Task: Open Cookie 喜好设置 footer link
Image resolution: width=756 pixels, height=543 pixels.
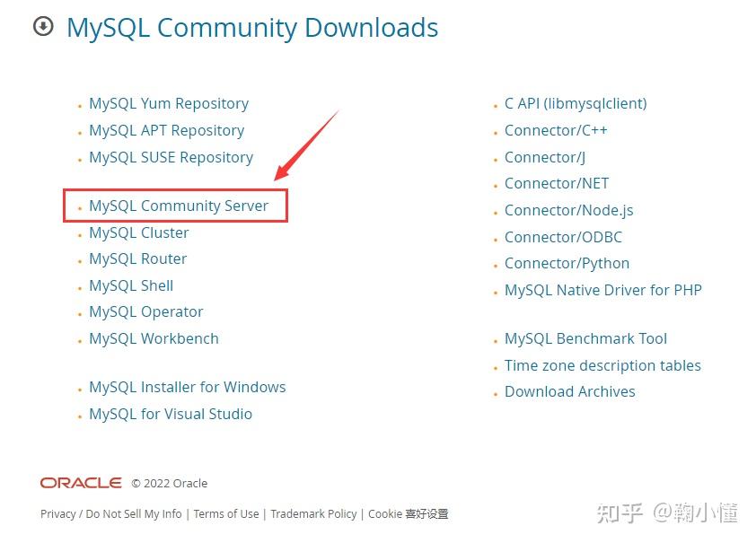Action: click(x=409, y=514)
